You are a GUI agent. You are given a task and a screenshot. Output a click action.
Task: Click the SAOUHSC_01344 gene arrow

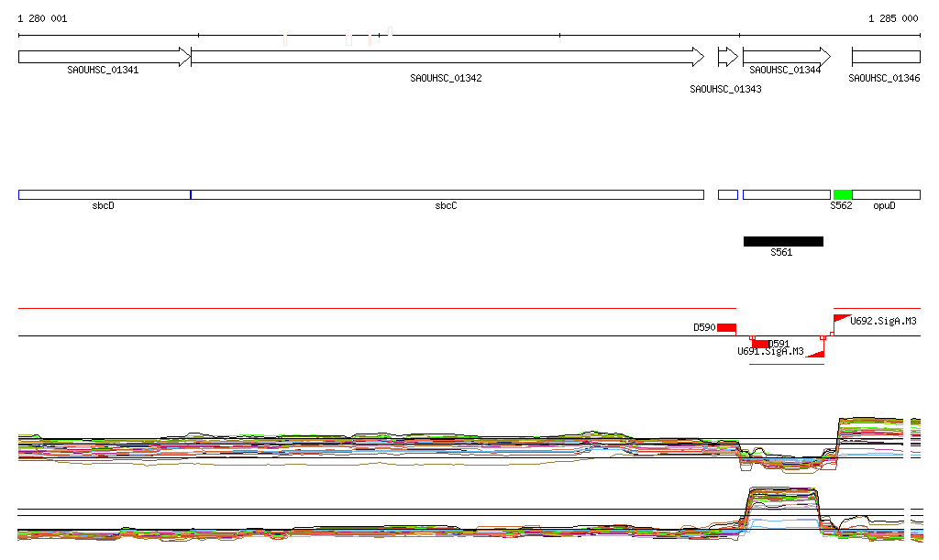(786, 57)
